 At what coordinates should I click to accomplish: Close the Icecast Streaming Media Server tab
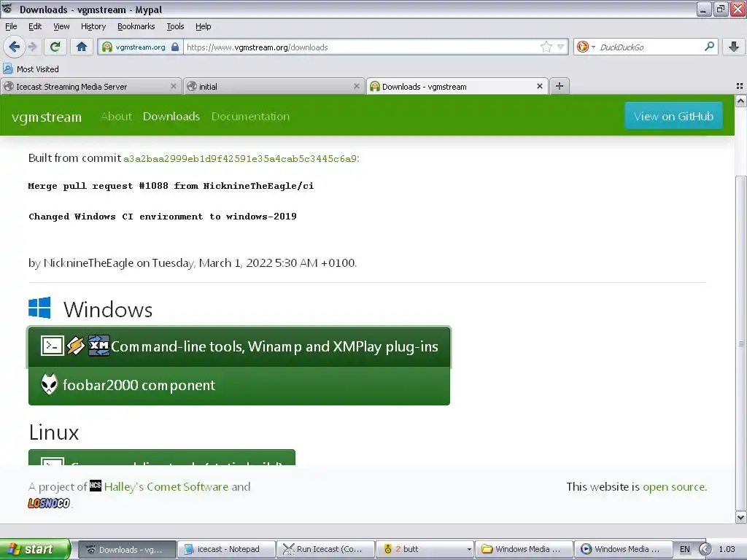[174, 86]
